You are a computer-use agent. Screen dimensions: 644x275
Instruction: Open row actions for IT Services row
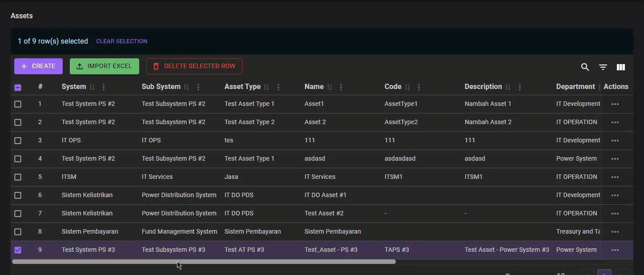615,177
